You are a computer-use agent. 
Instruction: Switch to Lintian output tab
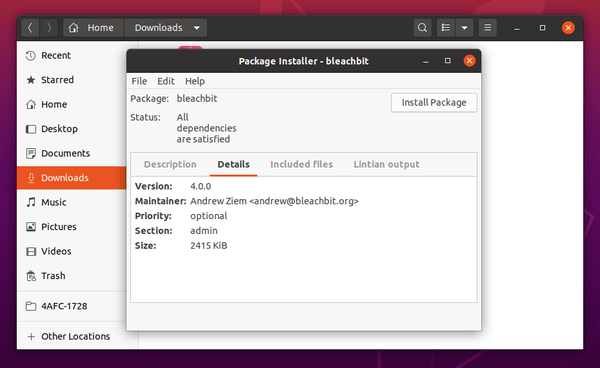pyautogui.click(x=386, y=164)
